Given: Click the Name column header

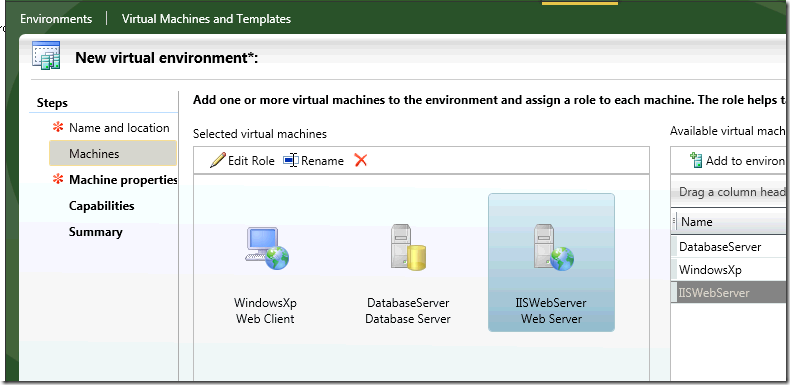Looking at the screenshot, I should tap(731, 222).
